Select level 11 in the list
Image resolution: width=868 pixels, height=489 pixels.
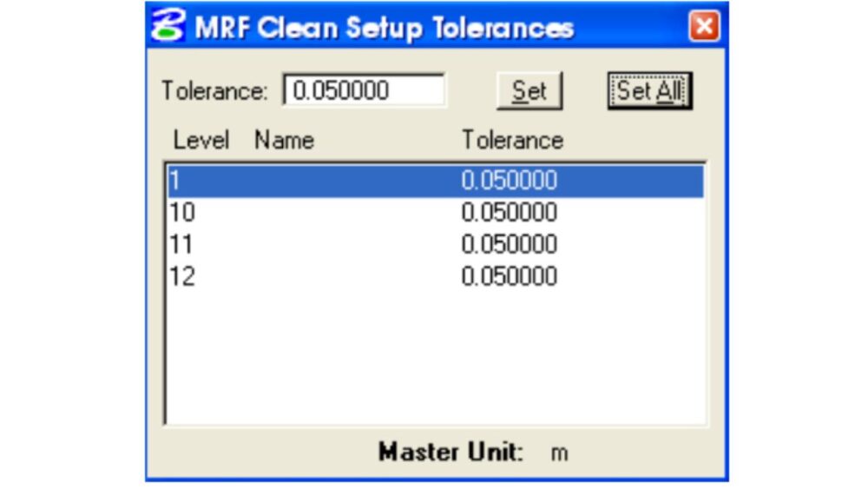[181, 245]
